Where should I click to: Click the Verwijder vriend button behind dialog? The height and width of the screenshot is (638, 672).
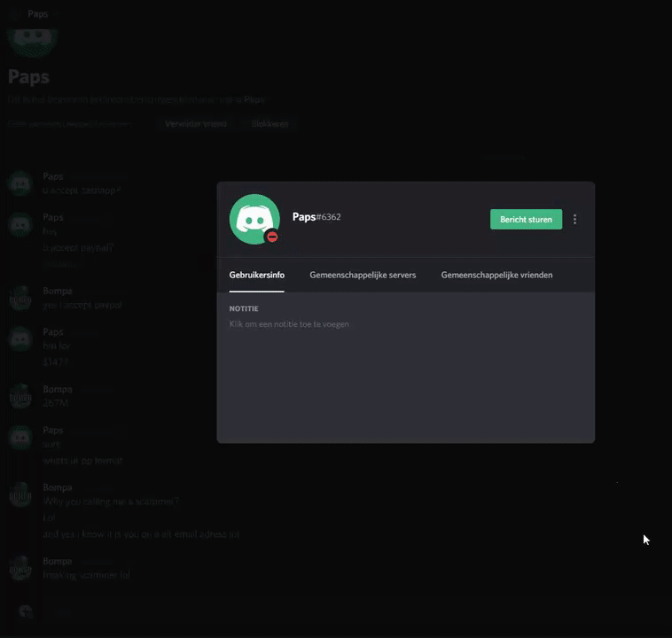[x=195, y=124]
